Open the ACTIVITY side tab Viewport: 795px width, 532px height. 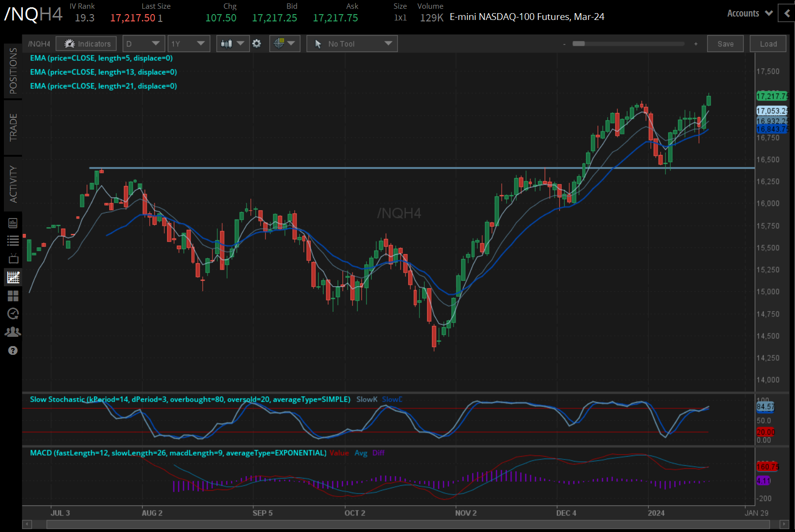(13, 184)
